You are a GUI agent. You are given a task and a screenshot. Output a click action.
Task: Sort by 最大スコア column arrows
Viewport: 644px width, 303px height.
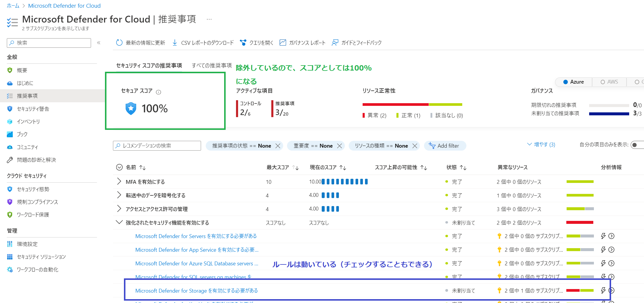click(x=295, y=168)
